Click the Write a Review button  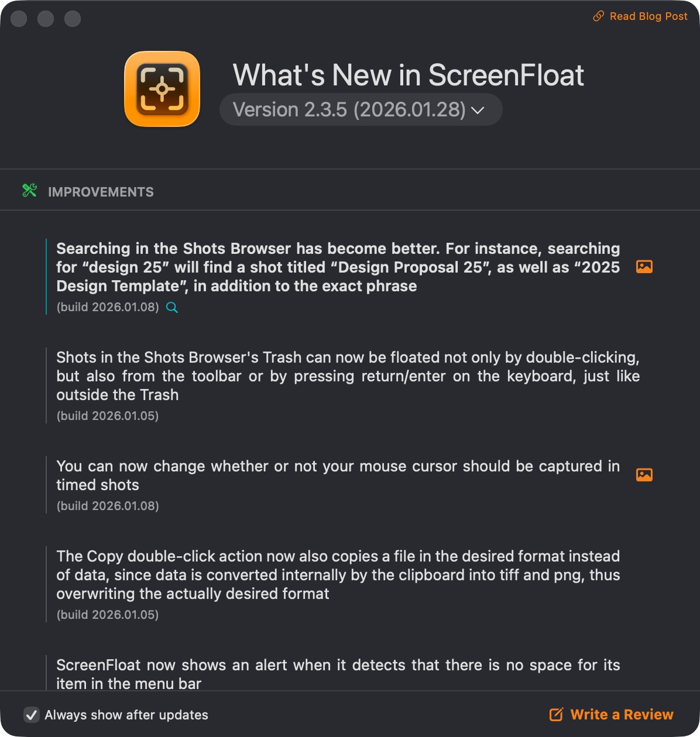coord(612,714)
